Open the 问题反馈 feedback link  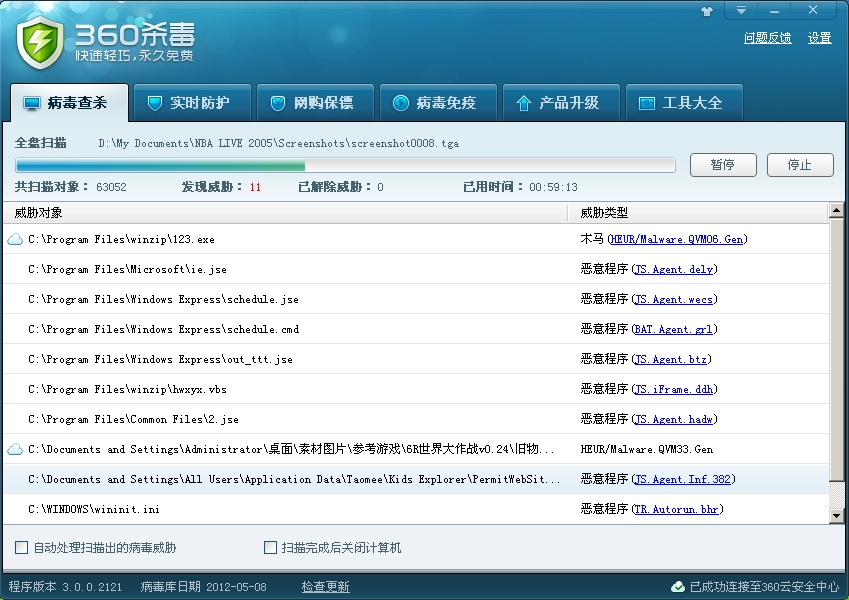767,38
